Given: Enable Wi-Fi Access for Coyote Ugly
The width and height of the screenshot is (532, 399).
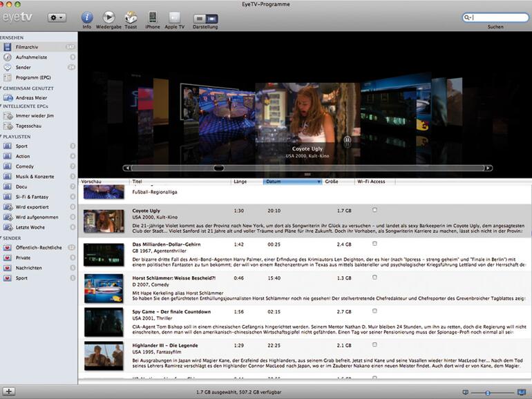Looking at the screenshot, I should (x=374, y=209).
